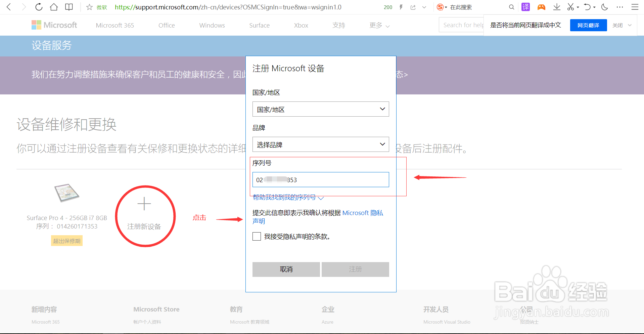This screenshot has width=644, height=334.
Task: Open the three-dot more tools icon
Action: click(620, 7)
